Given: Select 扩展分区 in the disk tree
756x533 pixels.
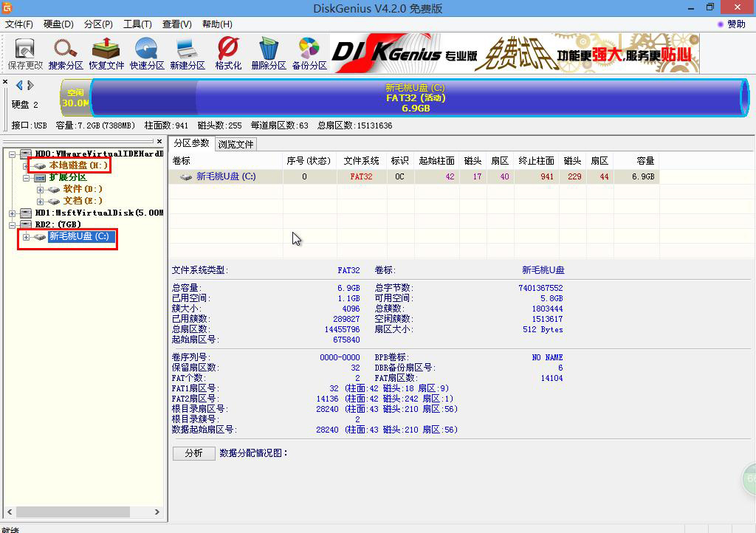Looking at the screenshot, I should point(67,177).
